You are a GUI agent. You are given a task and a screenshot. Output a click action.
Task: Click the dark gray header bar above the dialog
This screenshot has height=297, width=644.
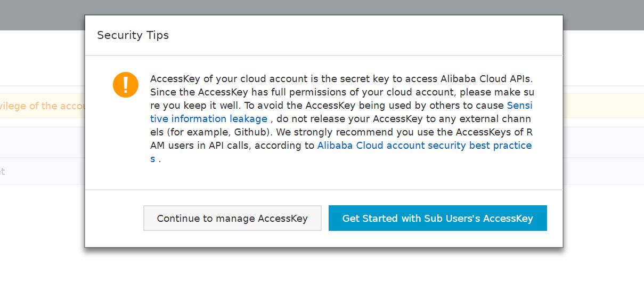(322, 7)
